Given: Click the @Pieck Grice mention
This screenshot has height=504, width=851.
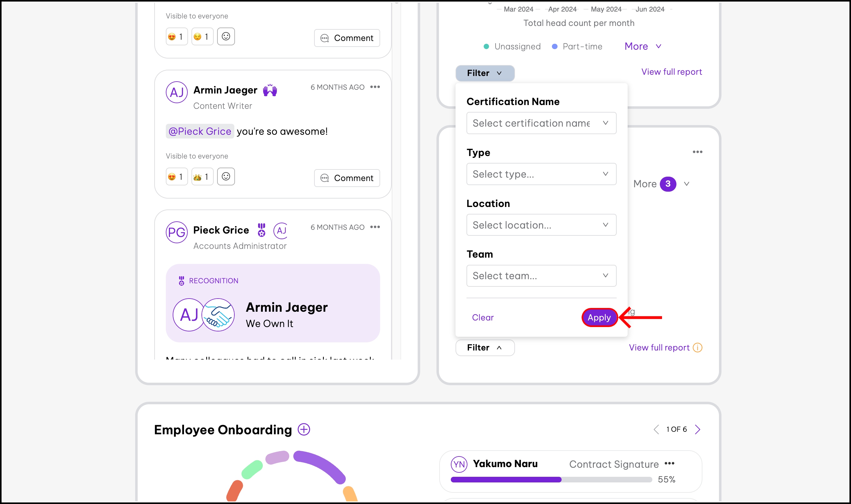Looking at the screenshot, I should pos(200,131).
